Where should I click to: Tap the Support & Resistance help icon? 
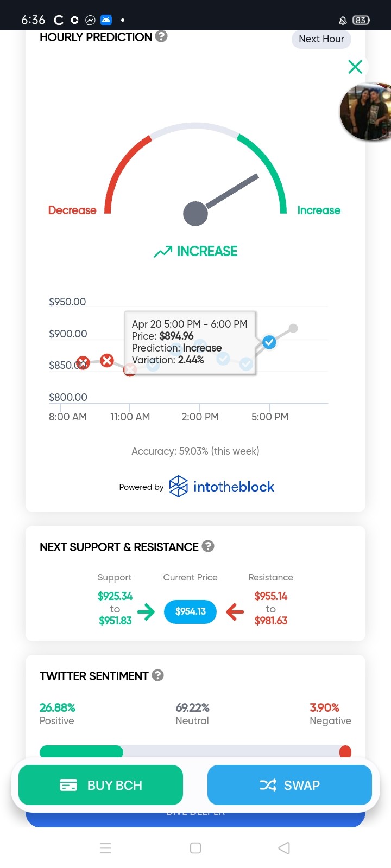pyautogui.click(x=208, y=546)
